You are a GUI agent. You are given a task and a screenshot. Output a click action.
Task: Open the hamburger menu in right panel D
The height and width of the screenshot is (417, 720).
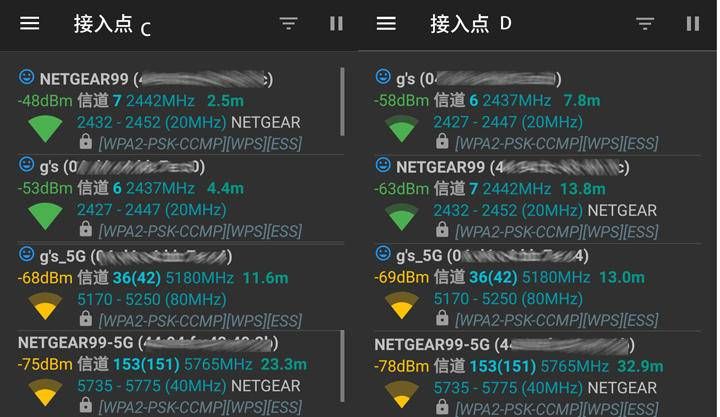(x=386, y=23)
